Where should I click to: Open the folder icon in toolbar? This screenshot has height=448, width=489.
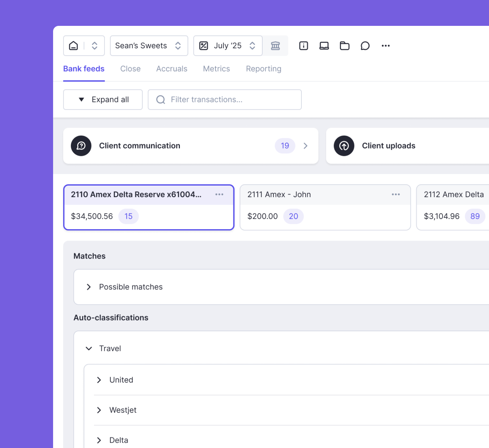pos(345,46)
